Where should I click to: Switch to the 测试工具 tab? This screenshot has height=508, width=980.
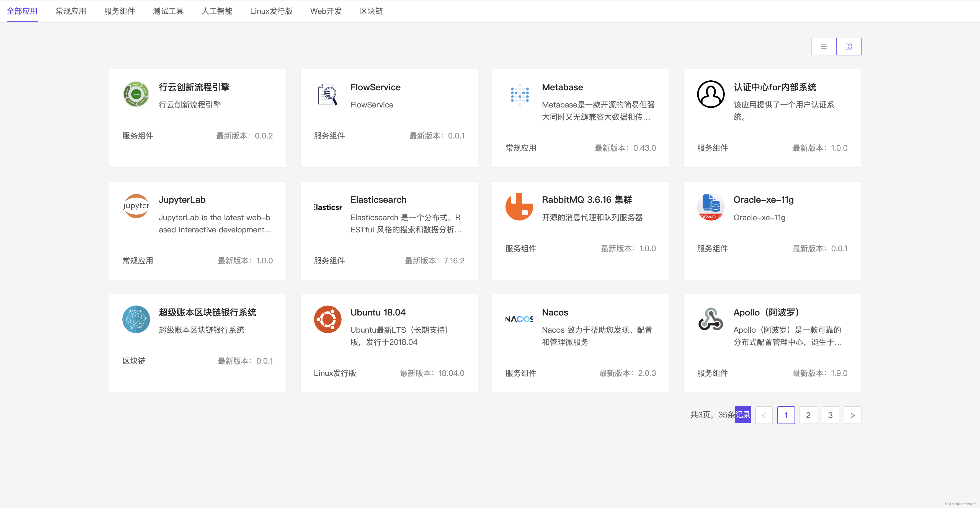pos(168,11)
